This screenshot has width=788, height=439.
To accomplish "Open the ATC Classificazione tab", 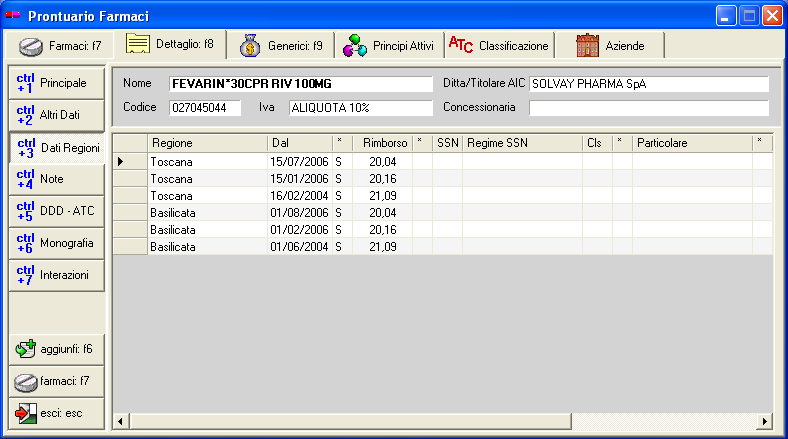I will coord(499,46).
